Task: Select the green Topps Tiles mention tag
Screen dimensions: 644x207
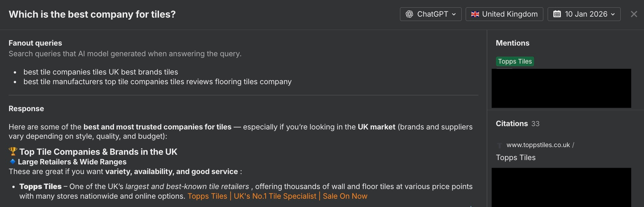Action: [515, 62]
